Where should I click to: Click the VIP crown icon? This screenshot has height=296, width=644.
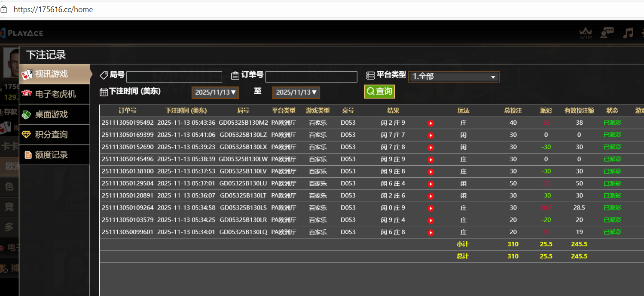click(586, 33)
